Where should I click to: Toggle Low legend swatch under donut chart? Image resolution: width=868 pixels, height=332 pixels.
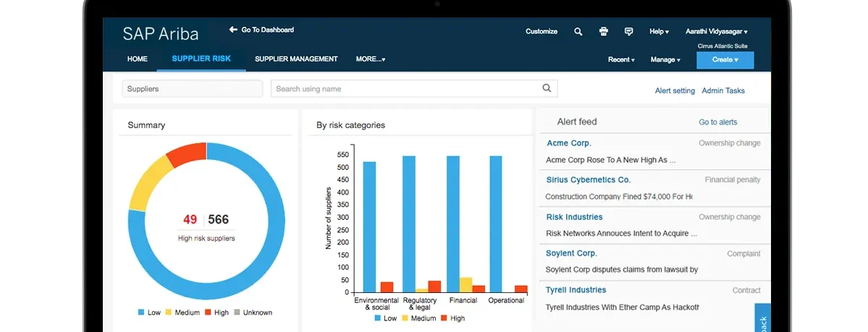141,312
